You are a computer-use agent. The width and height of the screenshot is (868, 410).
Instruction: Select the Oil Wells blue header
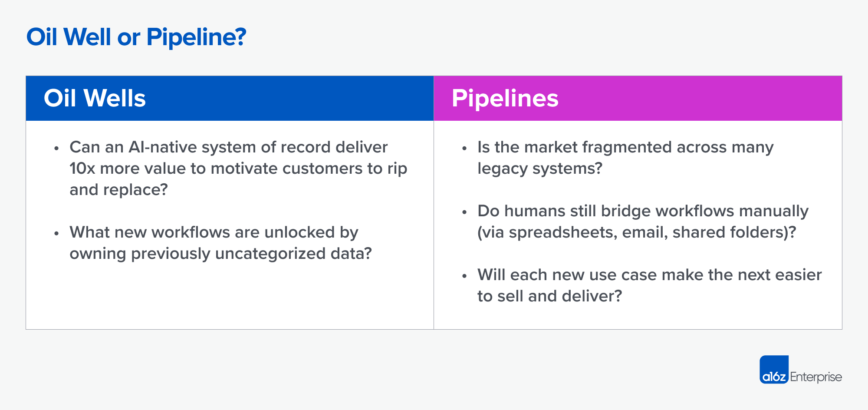pos(230,98)
